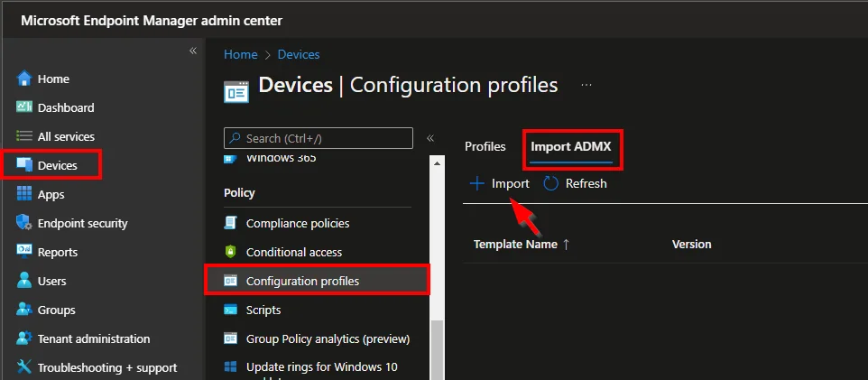The height and width of the screenshot is (380, 868).
Task: Click the circular Refresh arrow icon
Action: [550, 183]
